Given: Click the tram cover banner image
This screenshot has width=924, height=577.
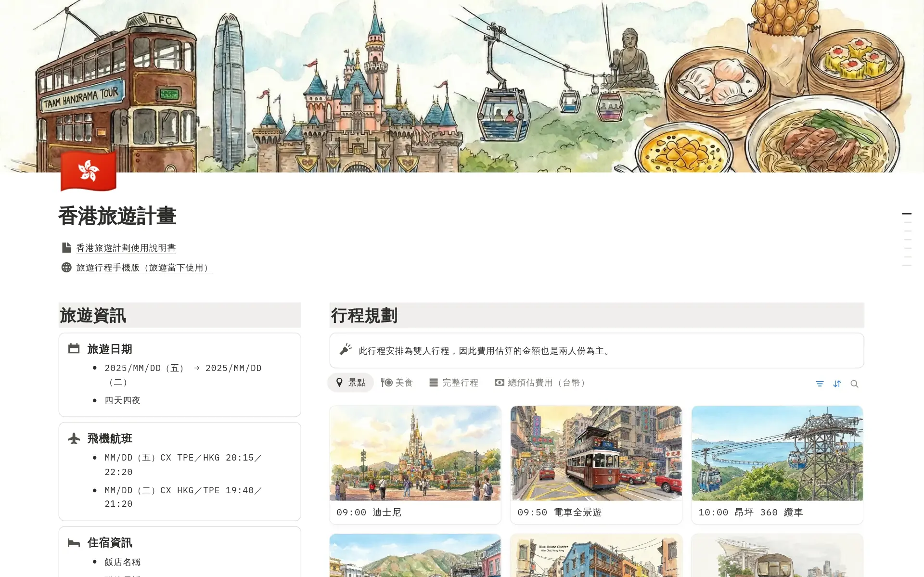Looking at the screenshot, I should point(462,86).
